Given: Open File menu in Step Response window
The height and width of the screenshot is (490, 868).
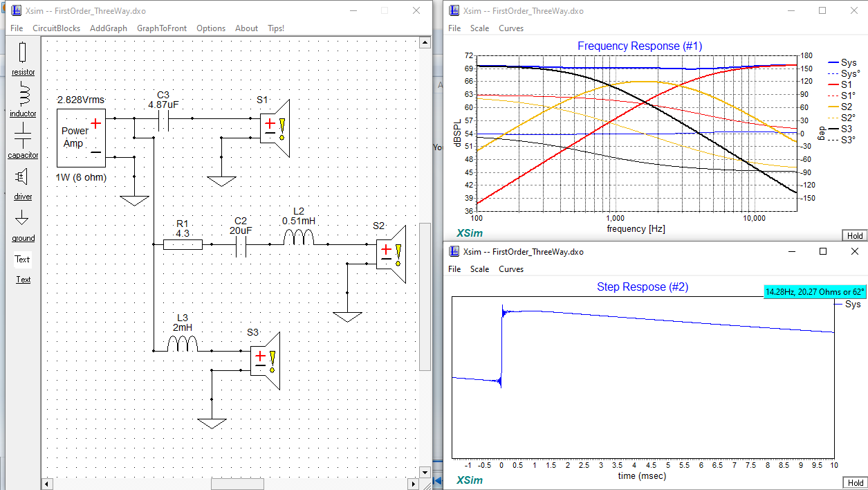Looking at the screenshot, I should pos(454,269).
